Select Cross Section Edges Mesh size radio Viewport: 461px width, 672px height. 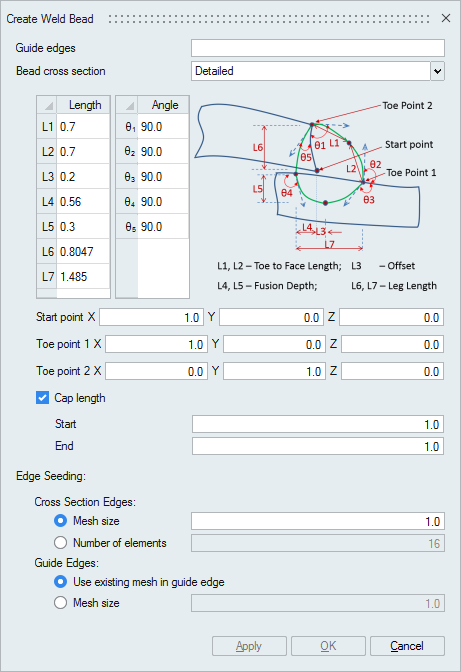(x=60, y=521)
